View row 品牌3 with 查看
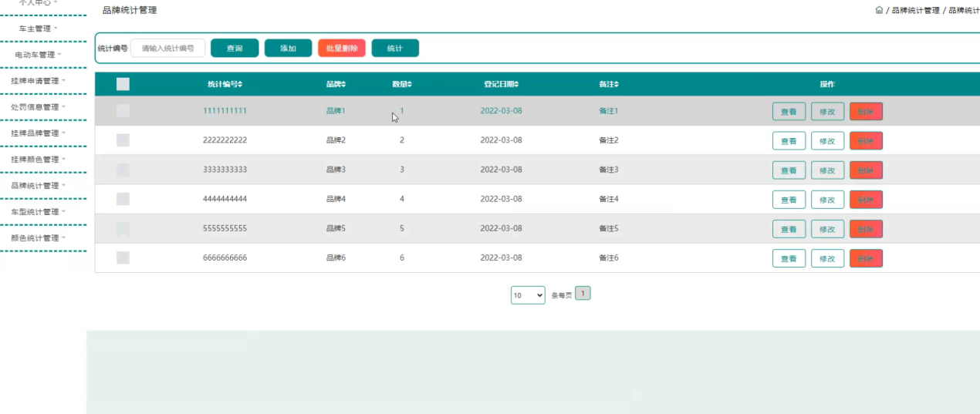 pyautogui.click(x=789, y=170)
